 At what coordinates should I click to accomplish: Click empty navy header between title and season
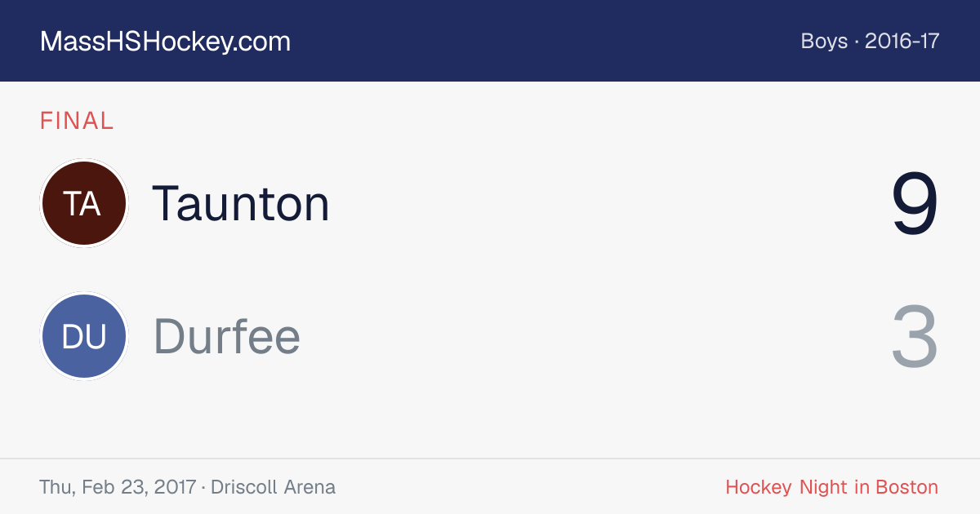(546, 41)
